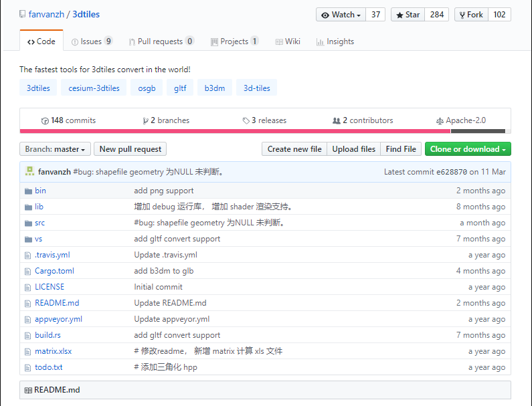Open the 2 branches link
This screenshot has height=406, width=532.
click(x=166, y=120)
